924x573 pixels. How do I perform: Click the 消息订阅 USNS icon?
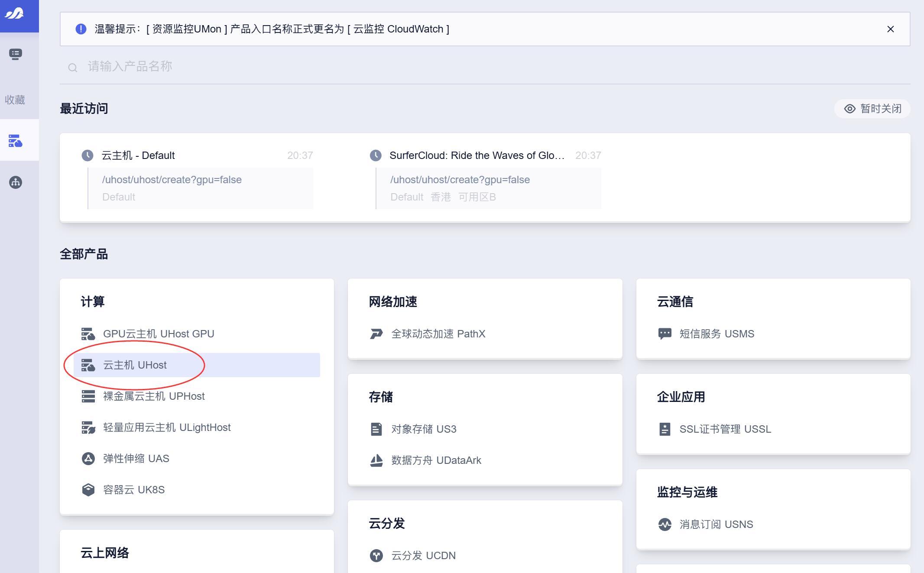(x=663, y=524)
